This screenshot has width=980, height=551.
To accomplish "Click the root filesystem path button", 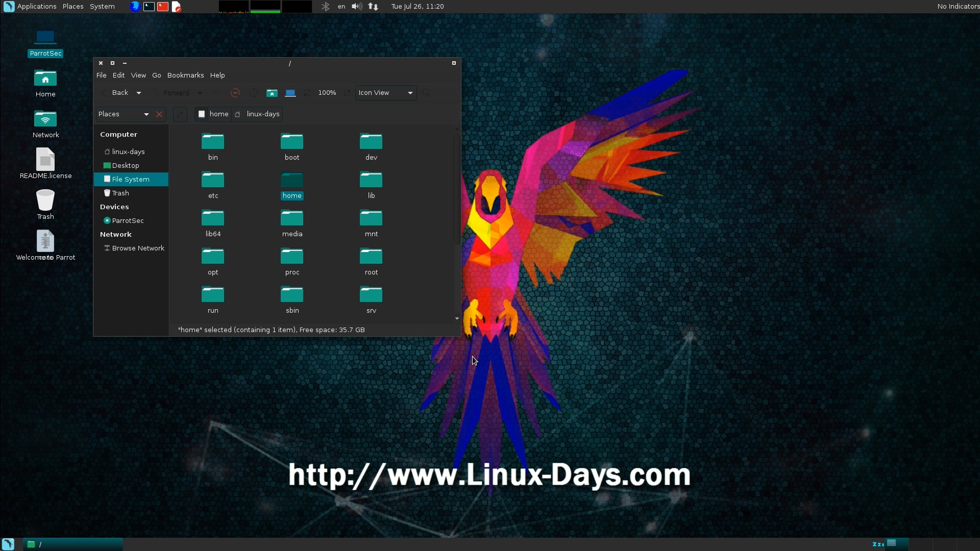I will 202,114.
